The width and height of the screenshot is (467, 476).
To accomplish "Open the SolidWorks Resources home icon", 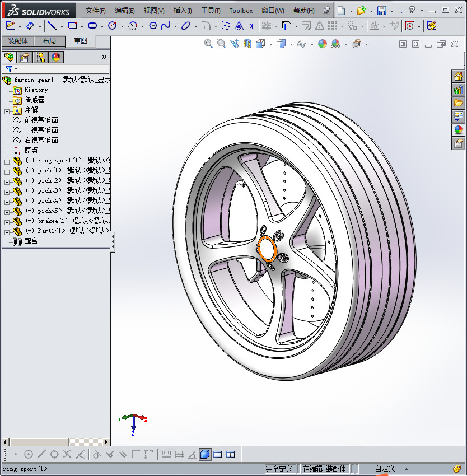I will (x=458, y=77).
